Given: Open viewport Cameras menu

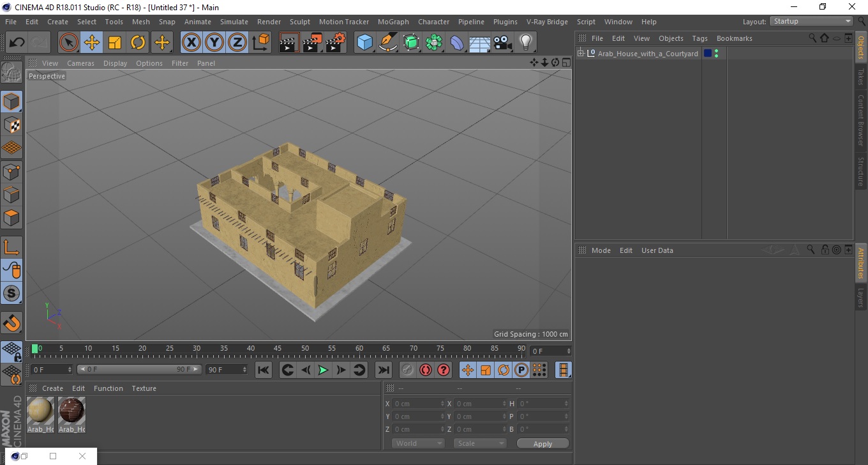Looking at the screenshot, I should click(x=80, y=63).
